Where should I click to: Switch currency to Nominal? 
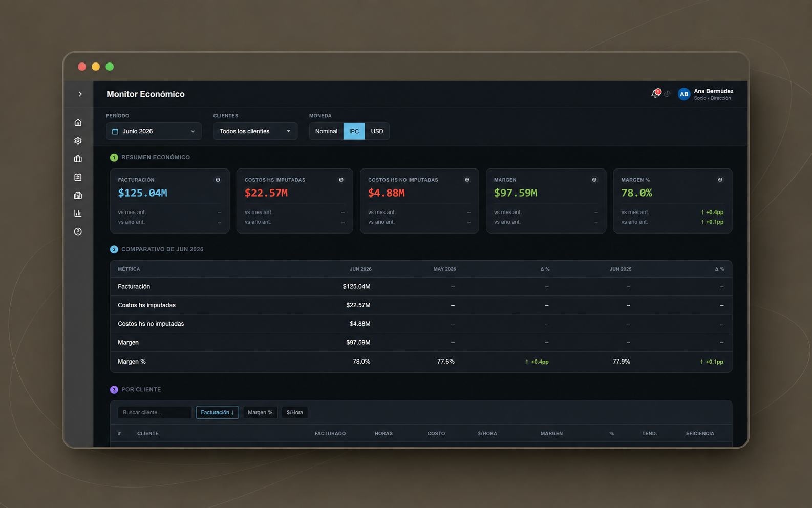pyautogui.click(x=326, y=131)
